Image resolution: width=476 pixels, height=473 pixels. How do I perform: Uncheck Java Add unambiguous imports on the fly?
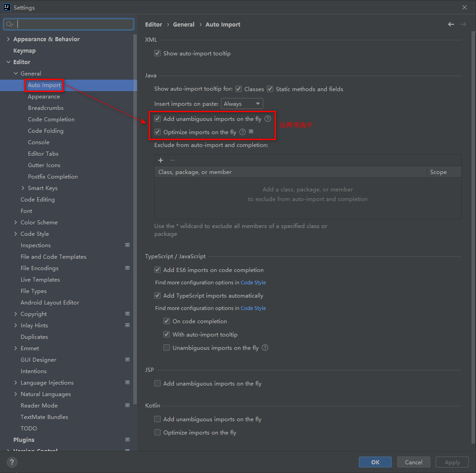click(157, 119)
